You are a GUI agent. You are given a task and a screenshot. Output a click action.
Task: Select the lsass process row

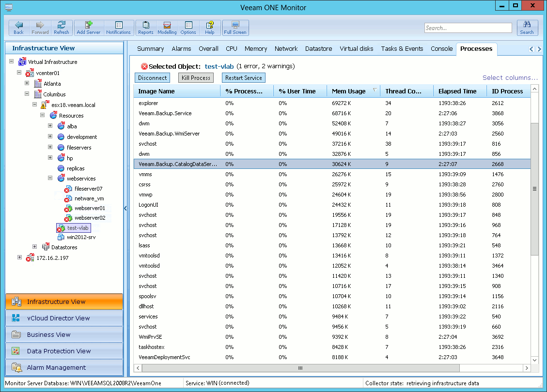(x=332, y=245)
